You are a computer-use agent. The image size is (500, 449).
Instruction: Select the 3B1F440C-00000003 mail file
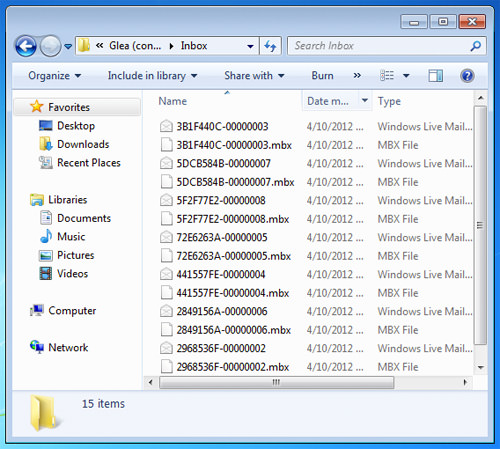222,126
